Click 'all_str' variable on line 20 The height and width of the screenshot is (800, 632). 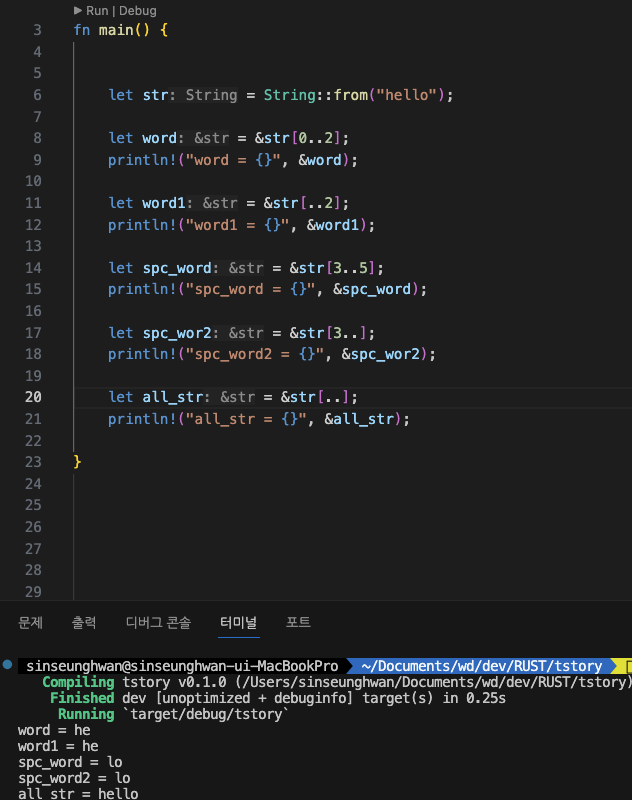click(172, 397)
